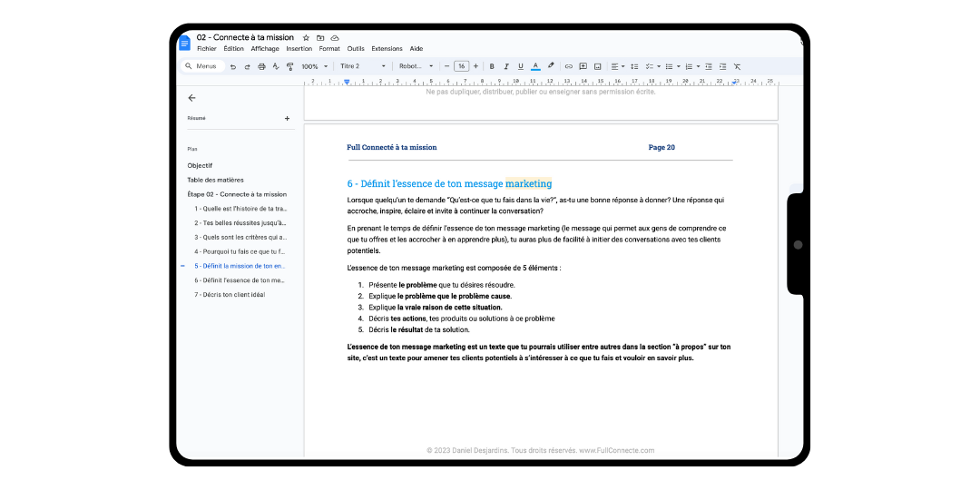Increase the indent

coord(722,66)
